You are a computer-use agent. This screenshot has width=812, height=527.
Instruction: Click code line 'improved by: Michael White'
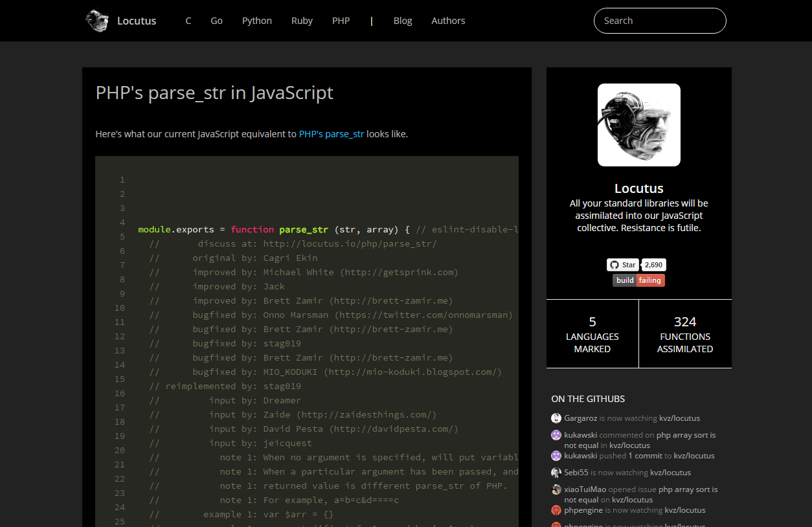tap(304, 272)
